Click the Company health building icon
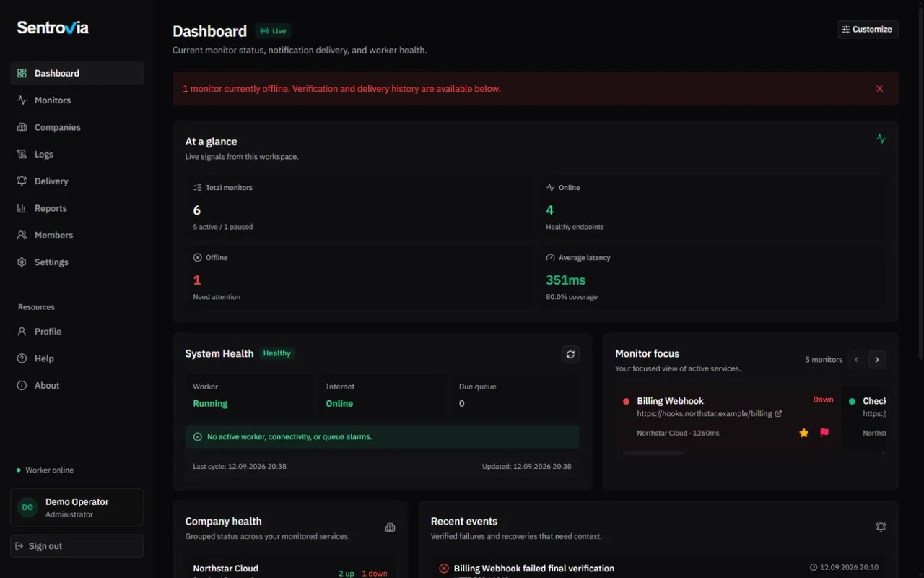The height and width of the screenshot is (578, 924). (x=390, y=527)
